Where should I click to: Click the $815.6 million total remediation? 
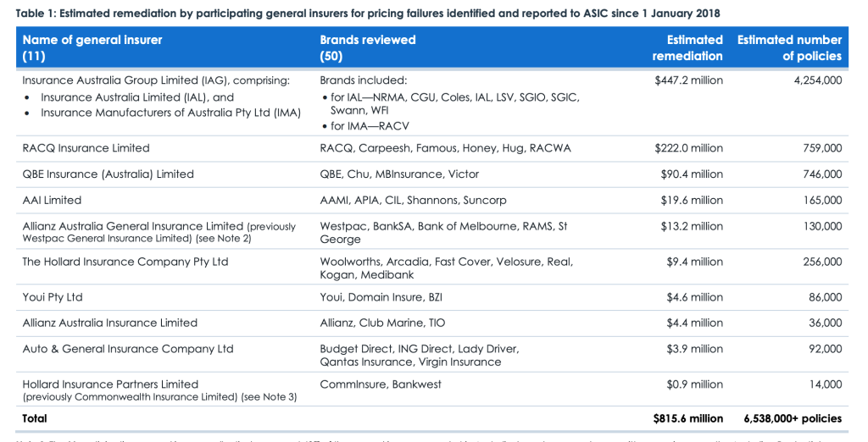(x=687, y=418)
